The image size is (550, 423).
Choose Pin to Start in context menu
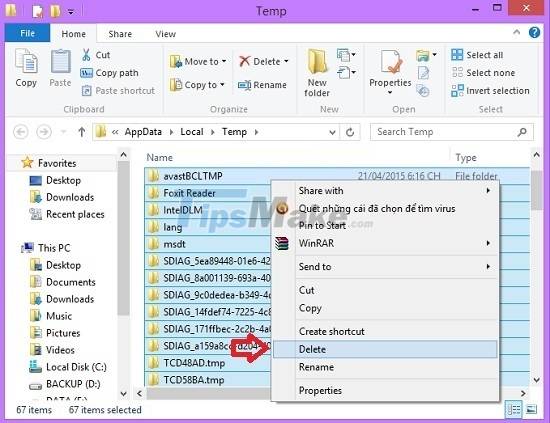385,226
